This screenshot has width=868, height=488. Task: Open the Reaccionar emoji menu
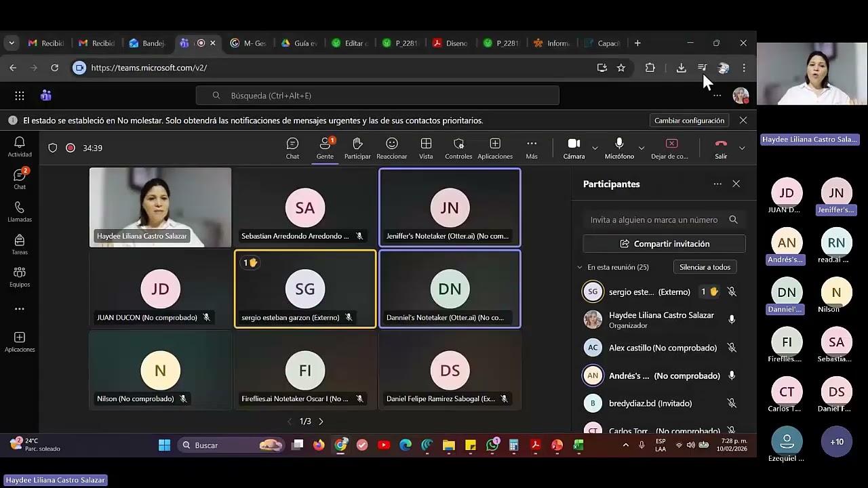(392, 148)
